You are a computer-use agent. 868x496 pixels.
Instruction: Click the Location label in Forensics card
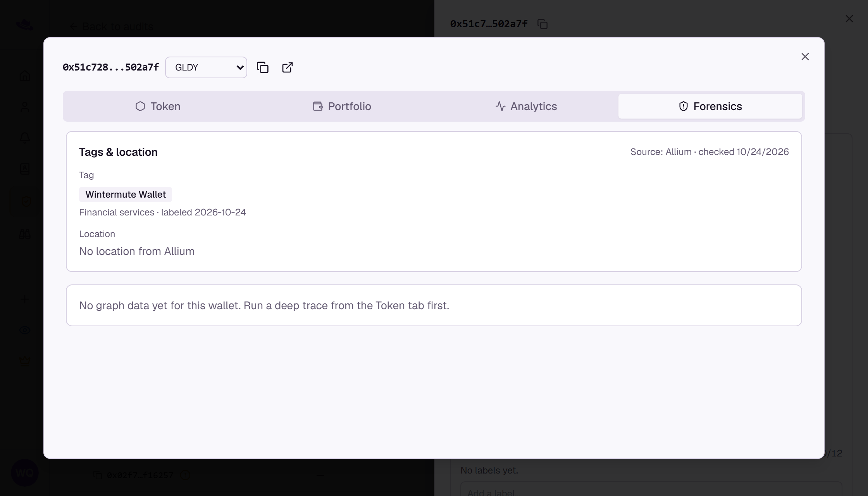[97, 234]
